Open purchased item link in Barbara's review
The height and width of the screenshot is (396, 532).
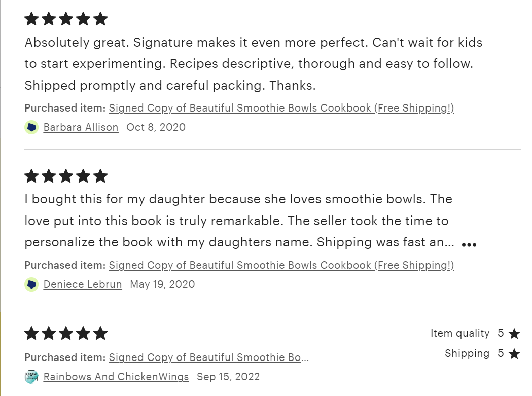pyautogui.click(x=281, y=108)
